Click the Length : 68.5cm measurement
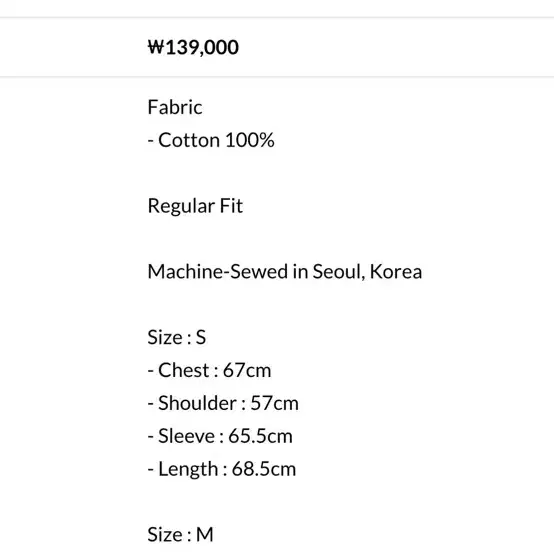 point(222,469)
